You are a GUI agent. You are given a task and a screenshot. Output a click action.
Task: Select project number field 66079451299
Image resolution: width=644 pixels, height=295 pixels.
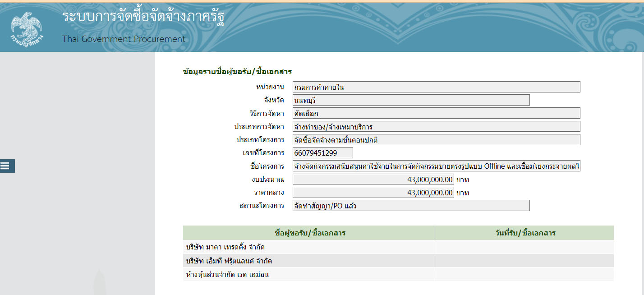point(322,153)
